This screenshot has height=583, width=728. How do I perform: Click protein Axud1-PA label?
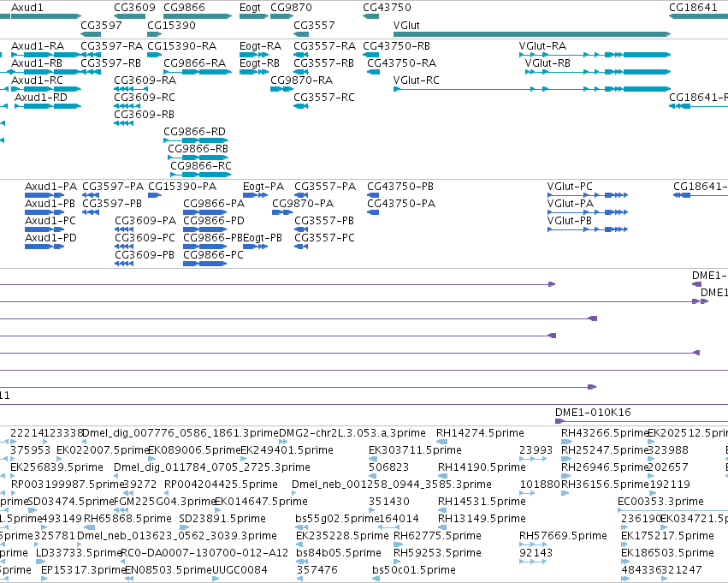(50, 187)
